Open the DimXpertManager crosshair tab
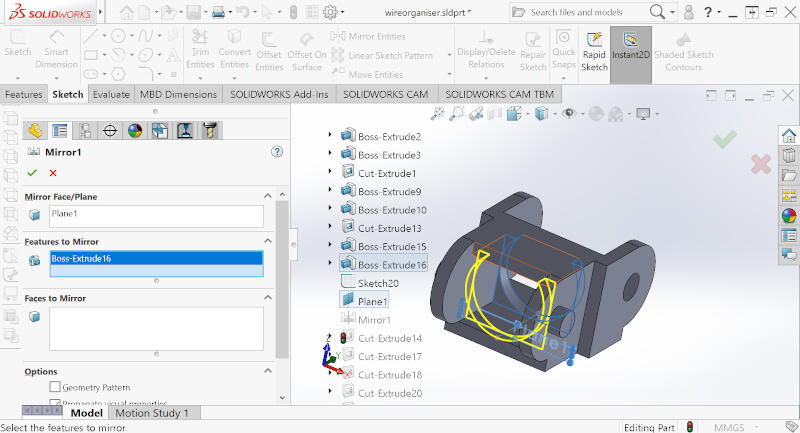Screen dimensions: 800x433 (110, 131)
